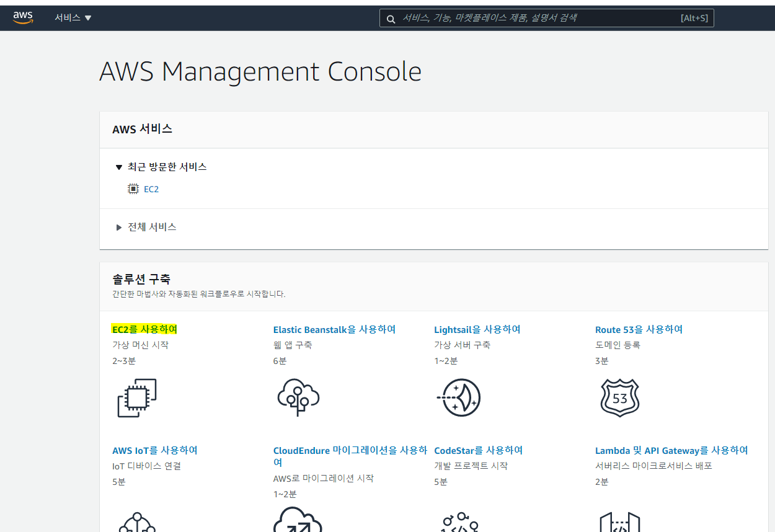
Task: Click the EC2 chip icon in recent services
Action: [x=133, y=188]
